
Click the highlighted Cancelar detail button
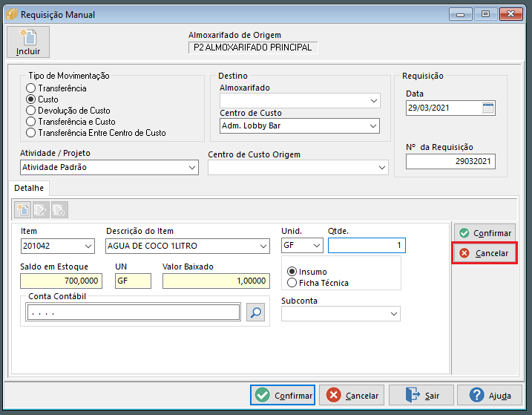pos(485,253)
